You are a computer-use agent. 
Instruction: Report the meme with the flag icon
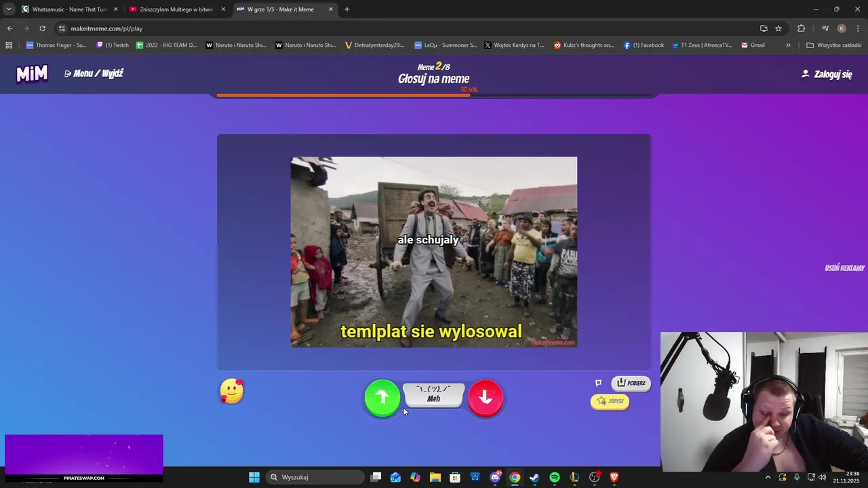[599, 383]
